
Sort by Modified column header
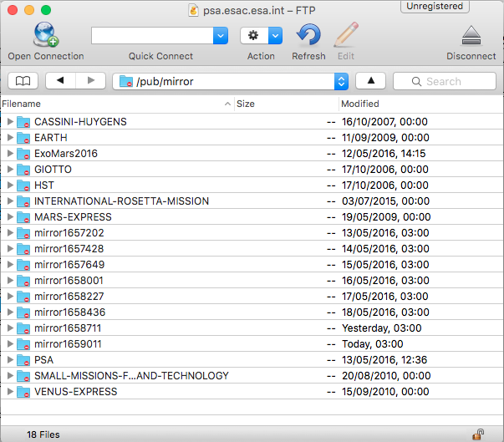point(421,104)
